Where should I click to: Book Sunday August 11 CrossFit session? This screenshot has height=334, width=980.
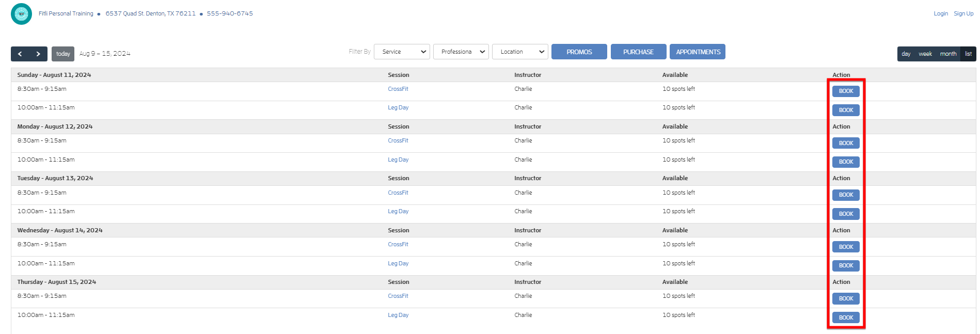[846, 91]
